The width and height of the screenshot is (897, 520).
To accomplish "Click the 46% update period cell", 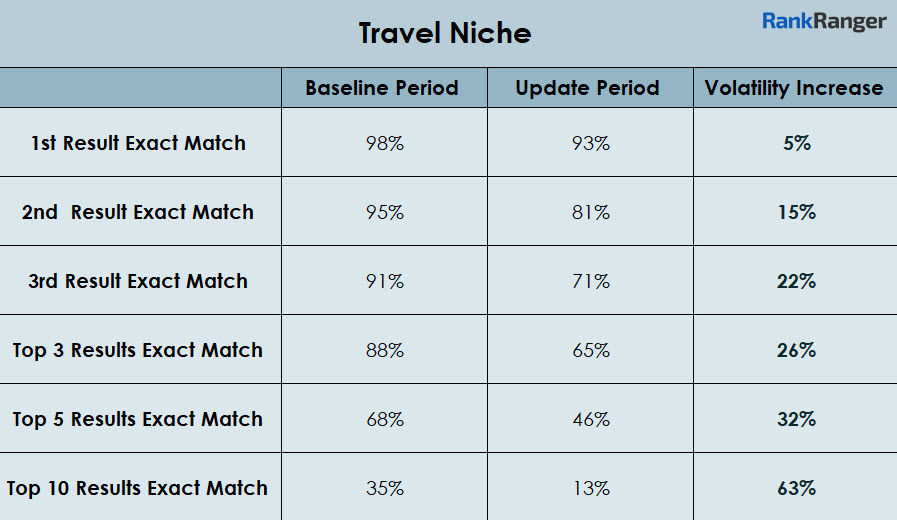I will (x=590, y=419).
